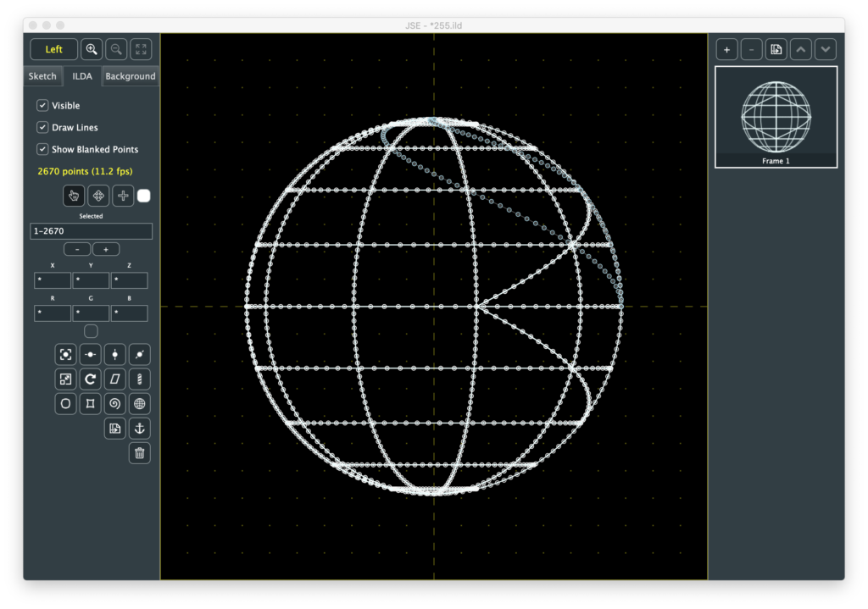
Task: Open the Left view selector
Action: coord(53,49)
